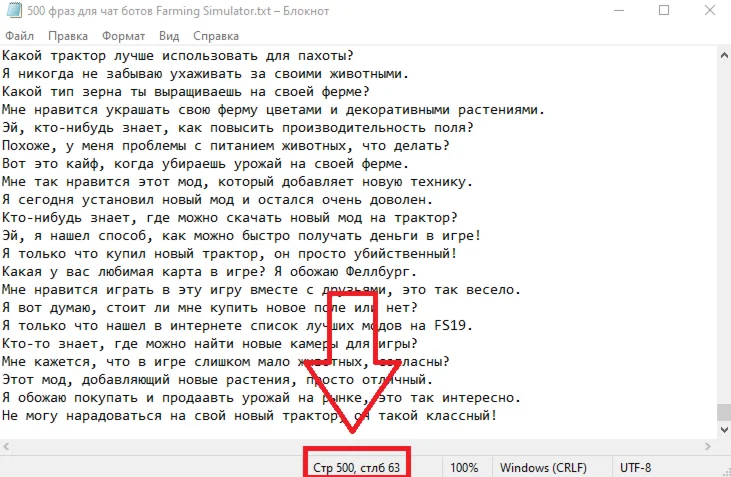Click line 'Я только что купил новый трактор'
Viewport: 731px width, 477px height.
(x=130, y=254)
